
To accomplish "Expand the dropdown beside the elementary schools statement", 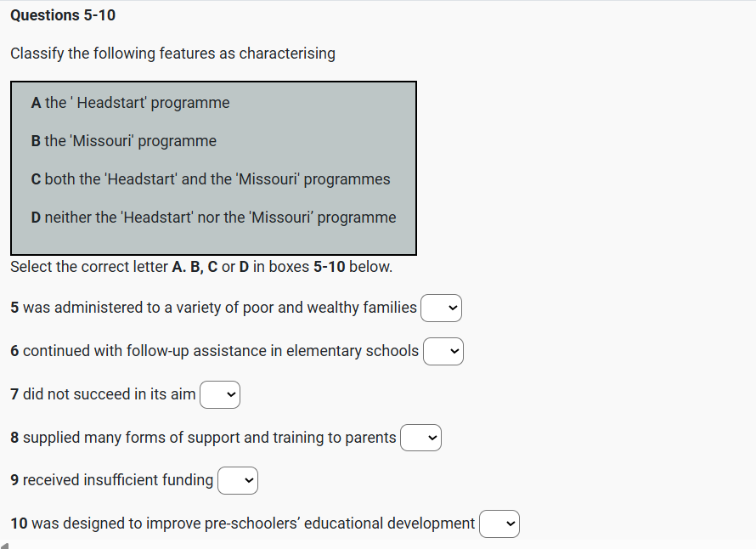I will pyautogui.click(x=443, y=351).
